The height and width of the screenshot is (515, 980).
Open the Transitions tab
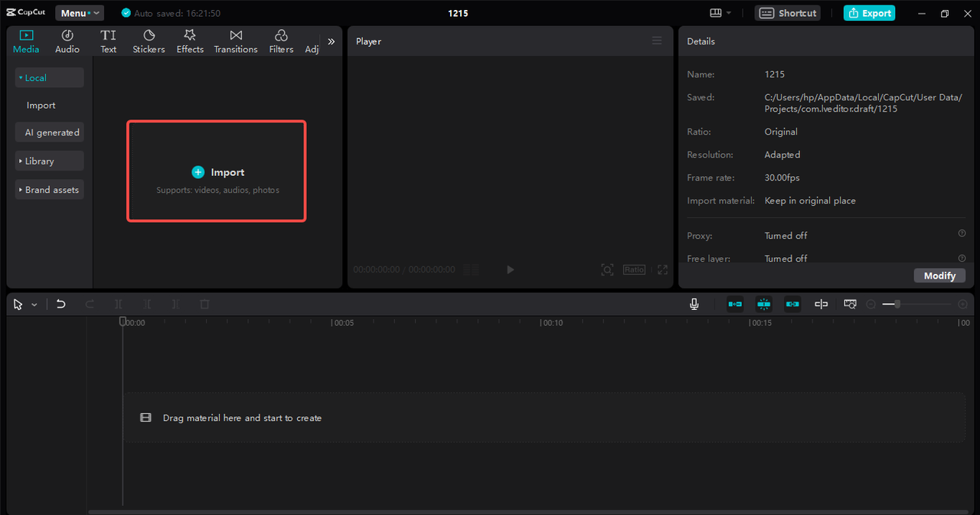pos(236,41)
